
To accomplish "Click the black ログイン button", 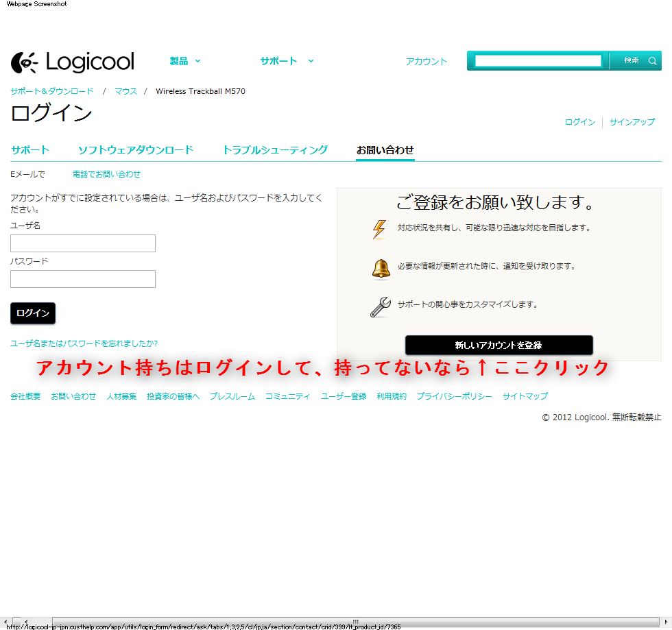I will pyautogui.click(x=33, y=313).
